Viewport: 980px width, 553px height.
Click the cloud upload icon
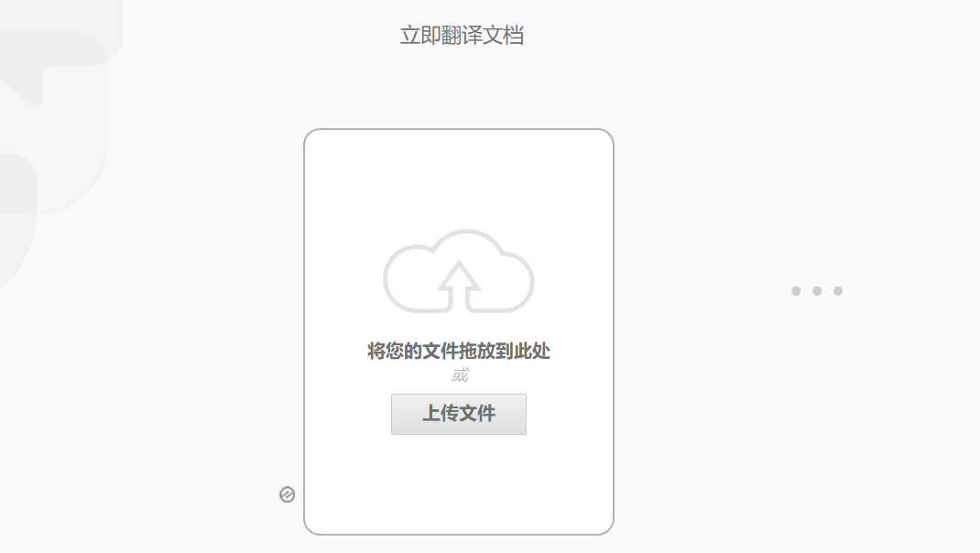tap(459, 271)
